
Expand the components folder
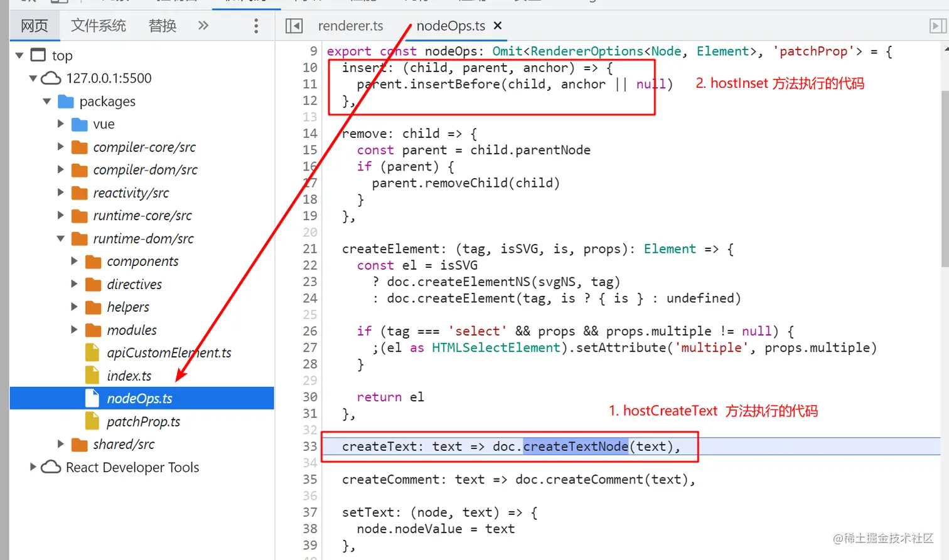point(75,261)
